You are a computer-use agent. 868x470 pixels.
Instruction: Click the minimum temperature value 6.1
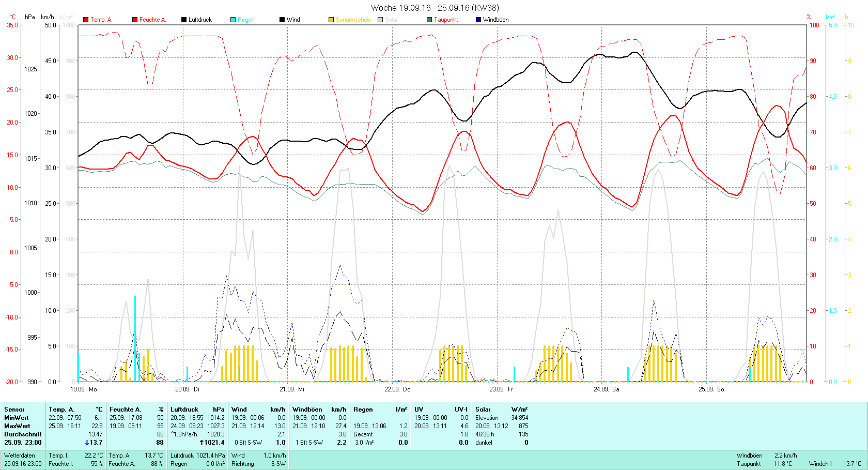pos(98,418)
